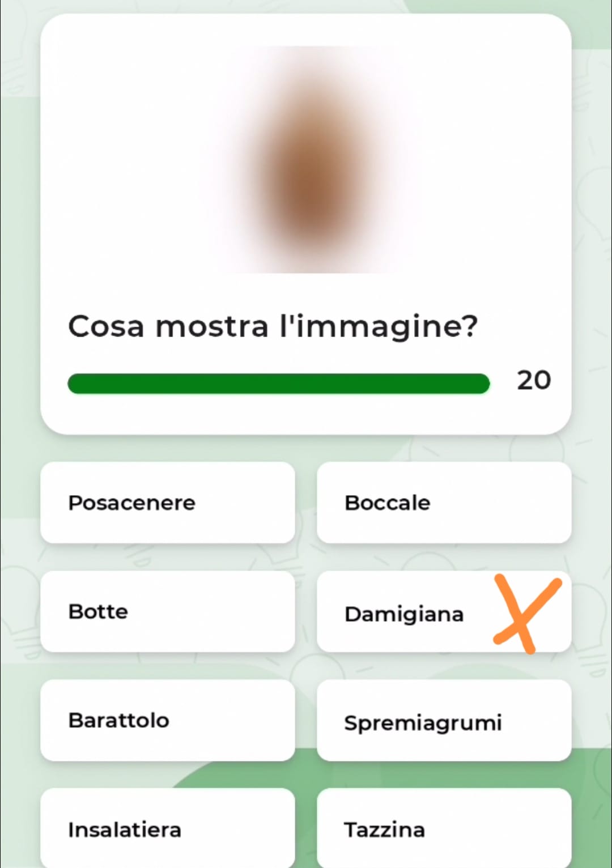
Task: Answer with the Italian word for barrel
Action: tap(167, 611)
